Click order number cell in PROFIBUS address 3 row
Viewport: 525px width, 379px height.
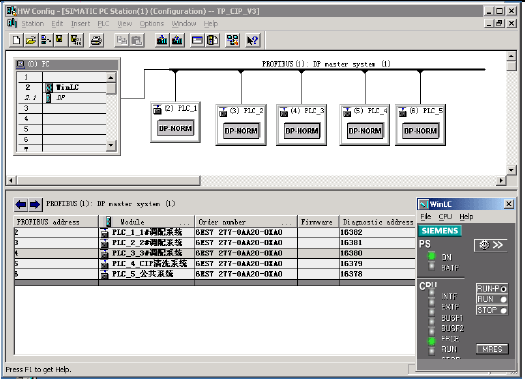tap(246, 242)
